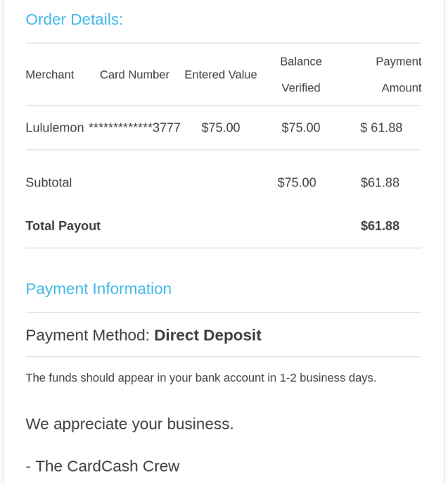This screenshot has width=448, height=483.
Task: Click the funds in 1-2 business days text
Action: [200, 378]
